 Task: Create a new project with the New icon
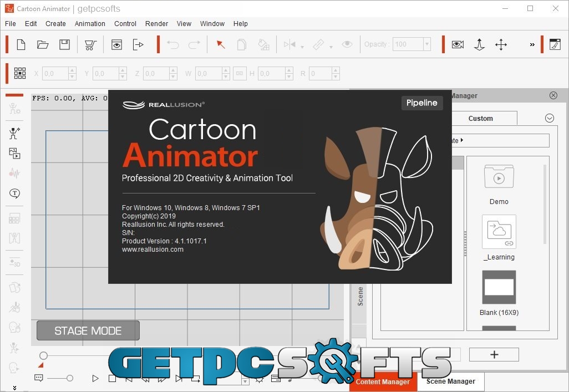[x=21, y=45]
